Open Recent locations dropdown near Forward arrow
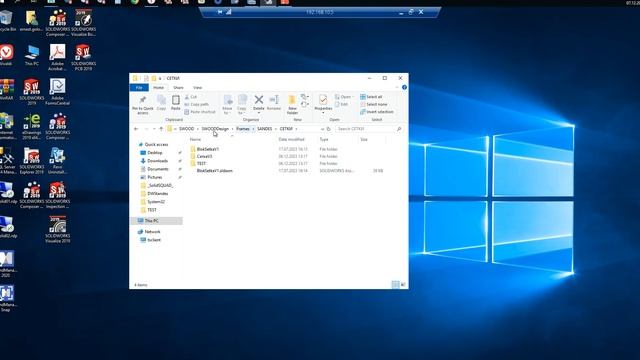Image resolution: width=640 pixels, height=360 pixels. (x=154, y=129)
